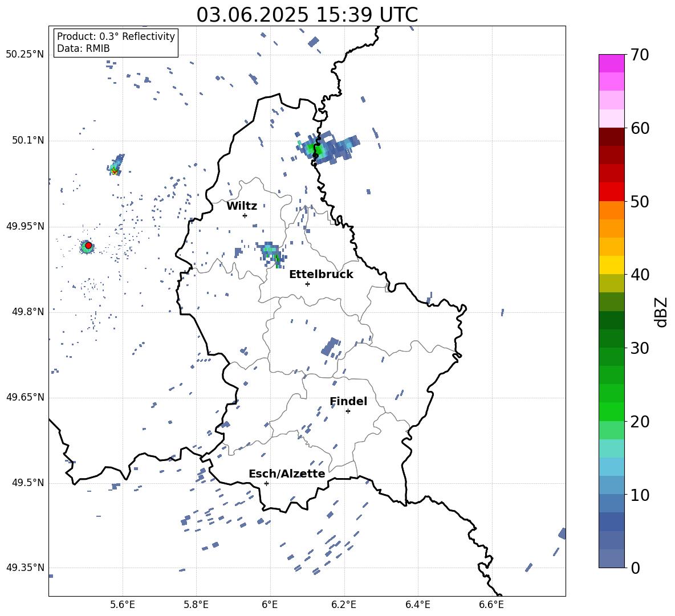Click the 10 dBZ colorbar label
The image size is (675, 616).
[x=640, y=495]
